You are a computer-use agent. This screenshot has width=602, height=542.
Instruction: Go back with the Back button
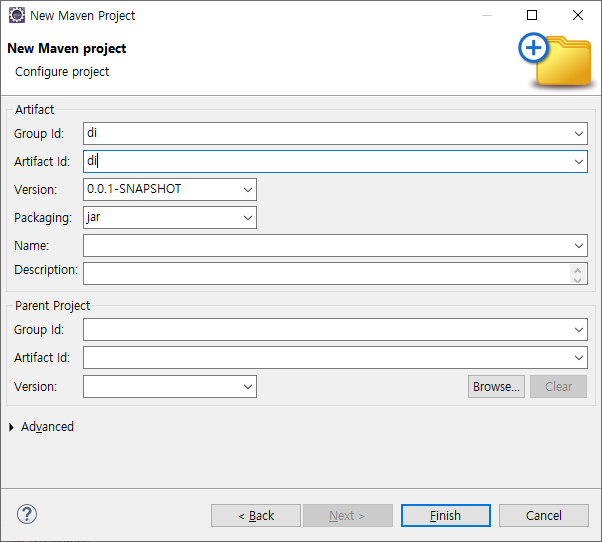point(256,515)
